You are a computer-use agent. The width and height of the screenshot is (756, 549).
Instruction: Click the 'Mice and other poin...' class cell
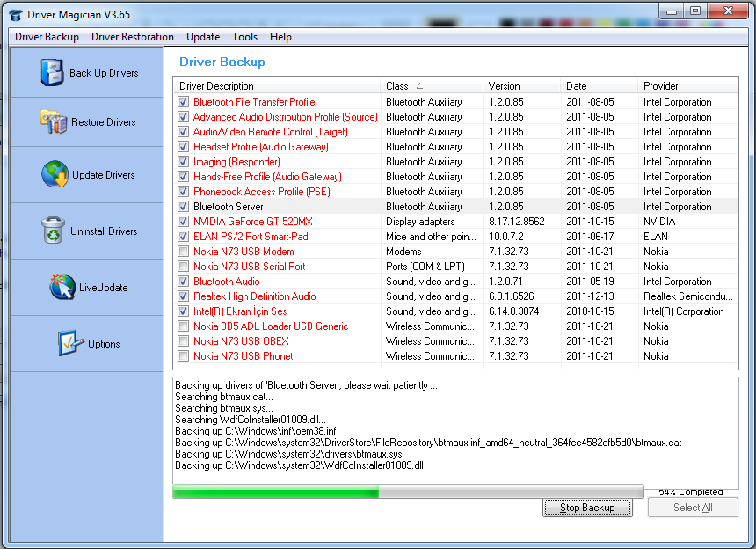pyautogui.click(x=431, y=237)
